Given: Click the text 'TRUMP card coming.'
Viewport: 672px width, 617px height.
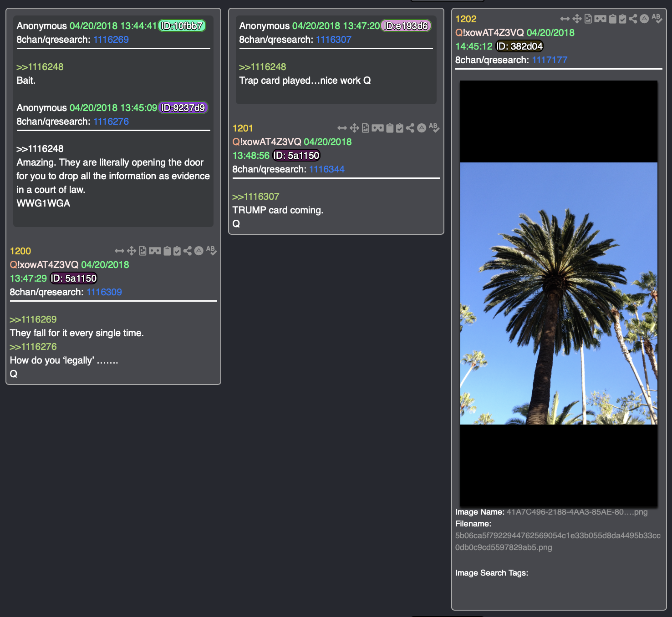Looking at the screenshot, I should coord(278,210).
